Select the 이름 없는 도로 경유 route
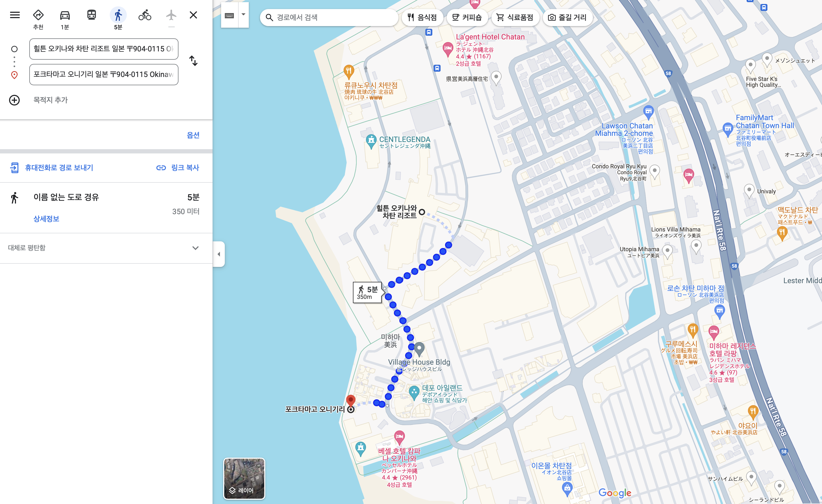Screen dimensions: 822x504 pyautogui.click(x=106, y=208)
